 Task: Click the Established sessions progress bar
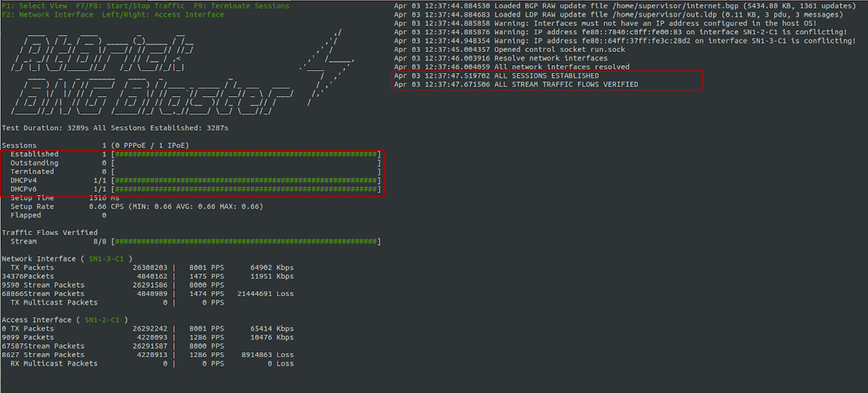point(246,155)
